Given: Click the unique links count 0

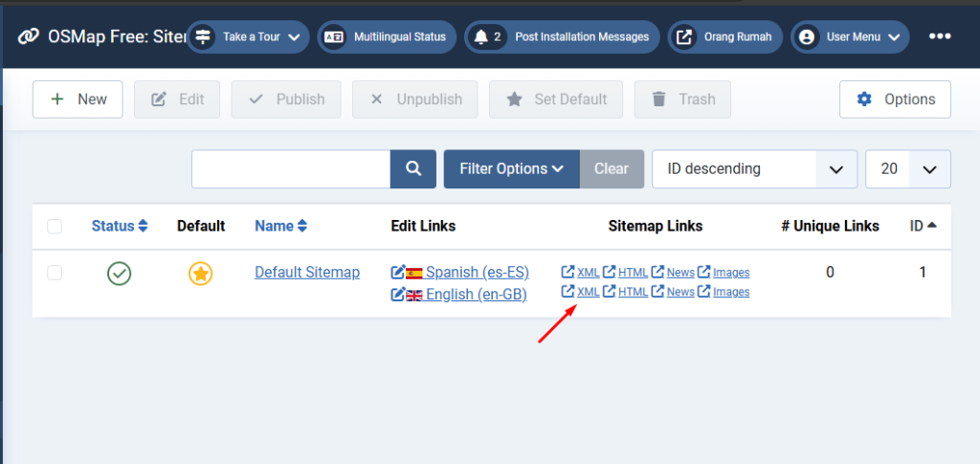Looking at the screenshot, I should 830,273.
